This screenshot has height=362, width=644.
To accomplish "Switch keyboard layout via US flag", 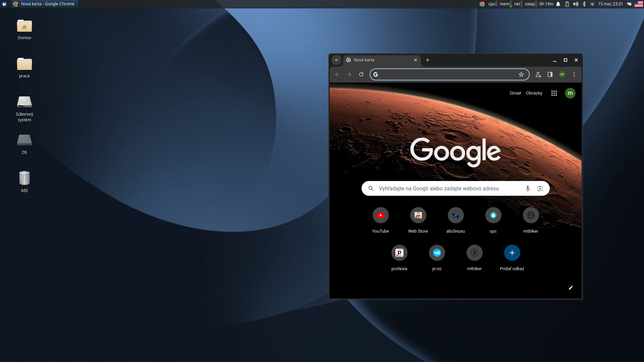I will (x=639, y=4).
